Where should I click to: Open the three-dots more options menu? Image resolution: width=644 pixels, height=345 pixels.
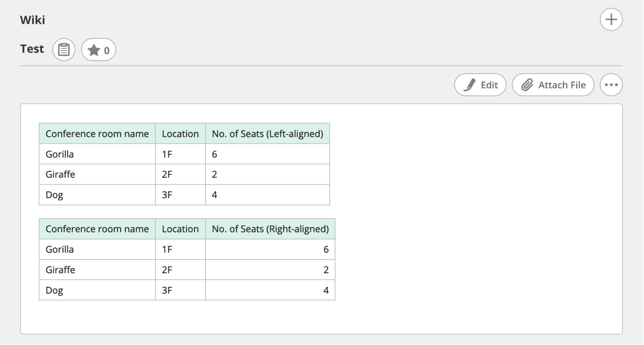click(611, 85)
